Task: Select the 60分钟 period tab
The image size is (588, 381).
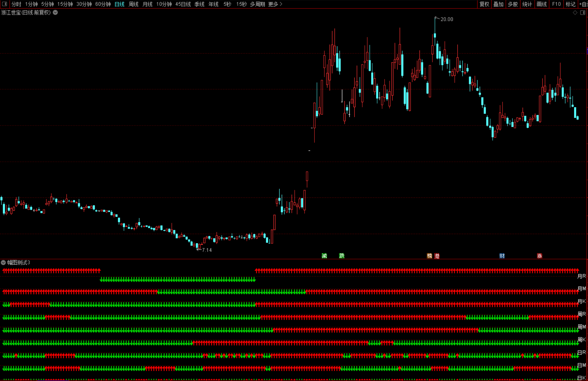Action: tap(103, 4)
